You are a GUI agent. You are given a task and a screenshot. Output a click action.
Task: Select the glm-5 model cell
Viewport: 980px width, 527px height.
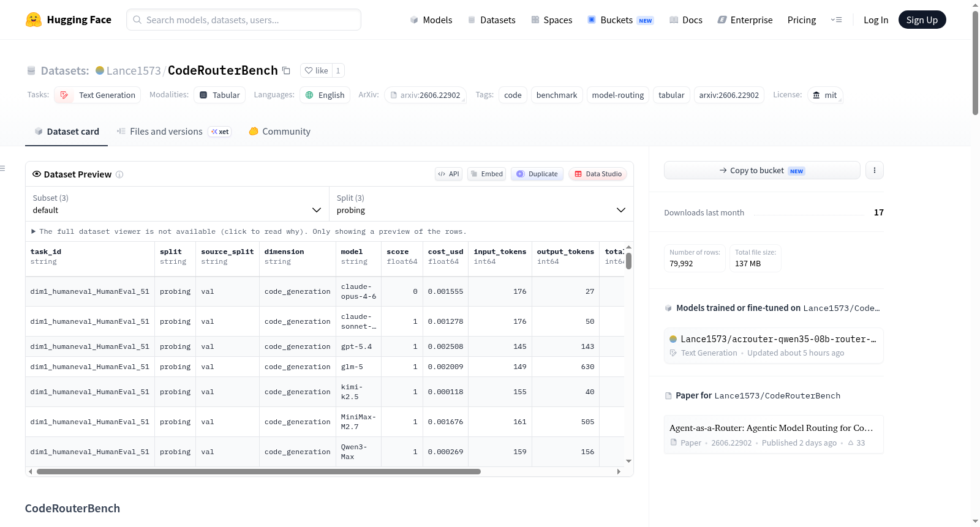[358, 367]
